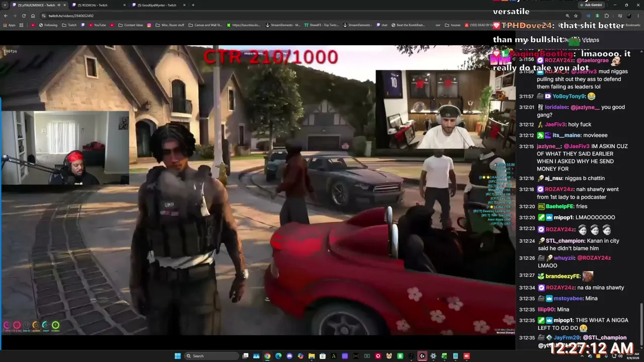Open the Chrome three-dot menu
Screen dimensions: 644x362
coord(638,16)
